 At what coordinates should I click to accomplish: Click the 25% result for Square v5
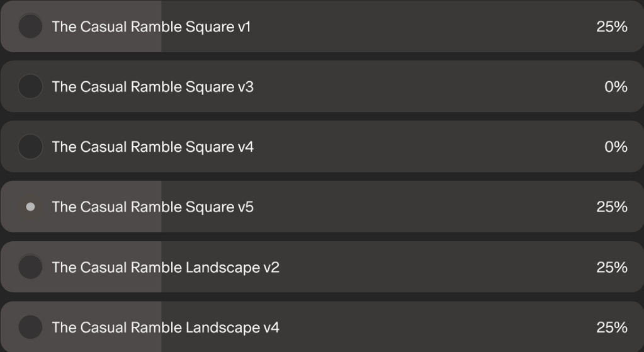(611, 207)
